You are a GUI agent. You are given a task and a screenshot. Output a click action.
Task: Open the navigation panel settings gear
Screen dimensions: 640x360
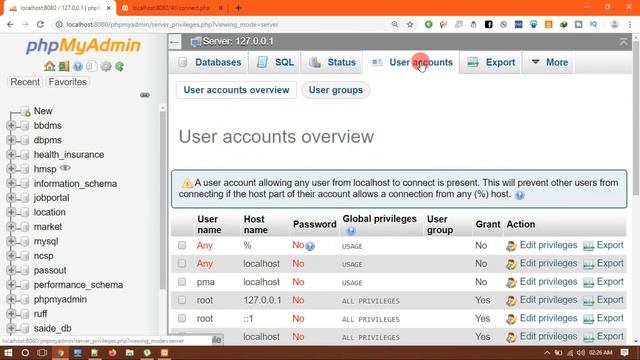click(106, 66)
